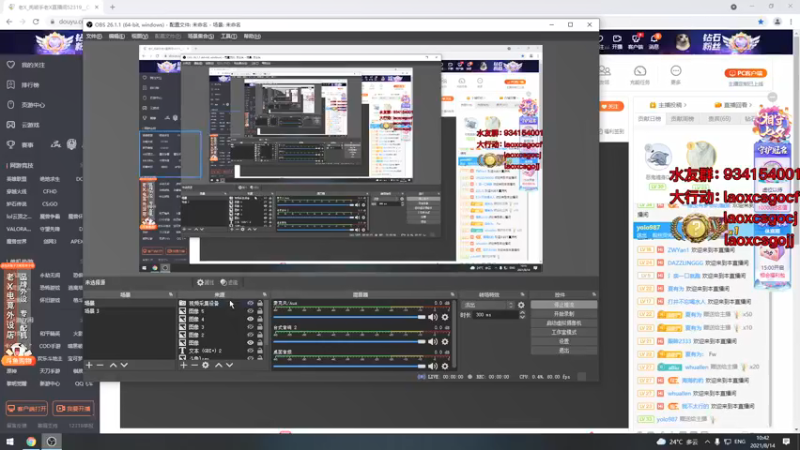The height and width of the screenshot is (450, 800).
Task: Move selected scene down in Scenes panel
Action: (x=124, y=365)
